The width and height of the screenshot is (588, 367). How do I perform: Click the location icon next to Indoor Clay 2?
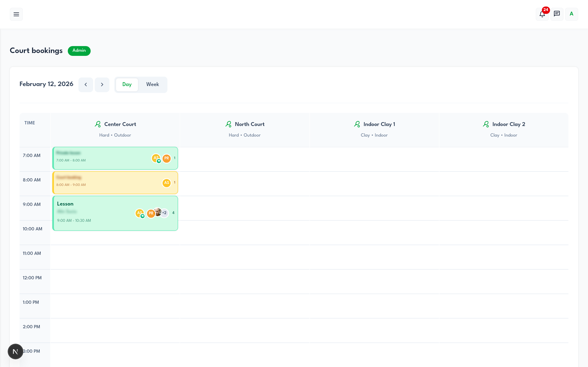tap(486, 124)
